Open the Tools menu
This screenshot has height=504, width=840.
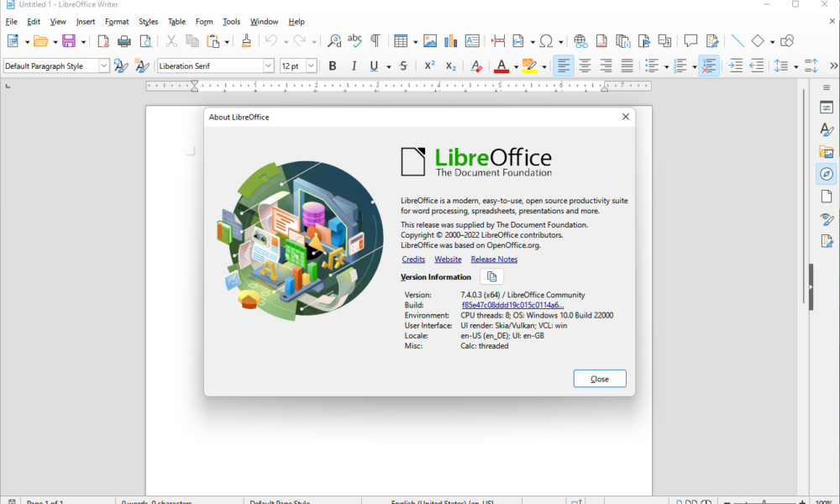[x=231, y=21]
